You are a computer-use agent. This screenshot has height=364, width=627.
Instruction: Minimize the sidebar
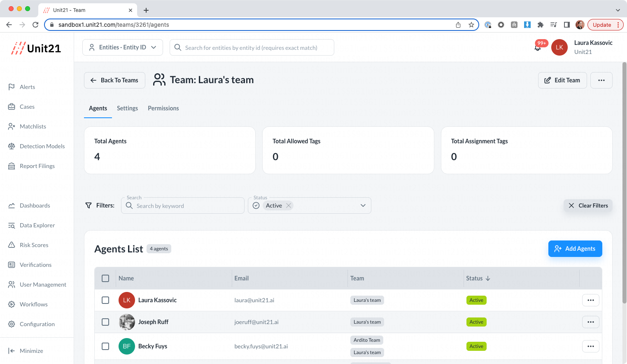[26, 351]
